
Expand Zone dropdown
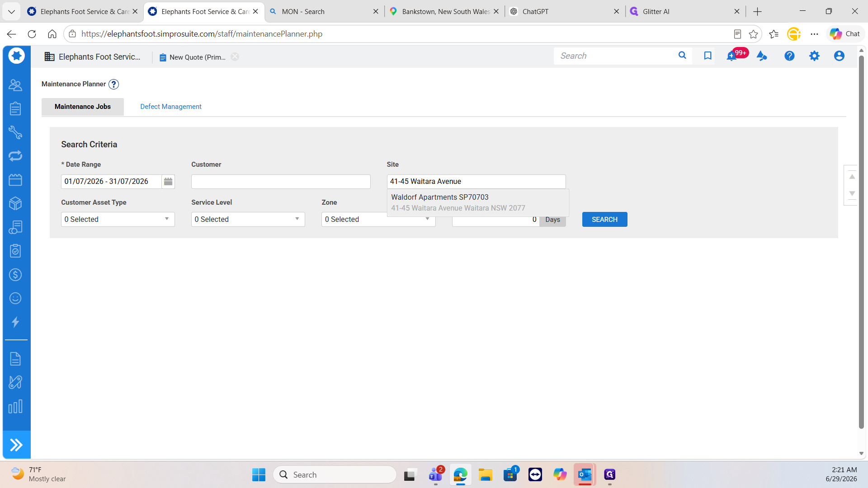(378, 220)
